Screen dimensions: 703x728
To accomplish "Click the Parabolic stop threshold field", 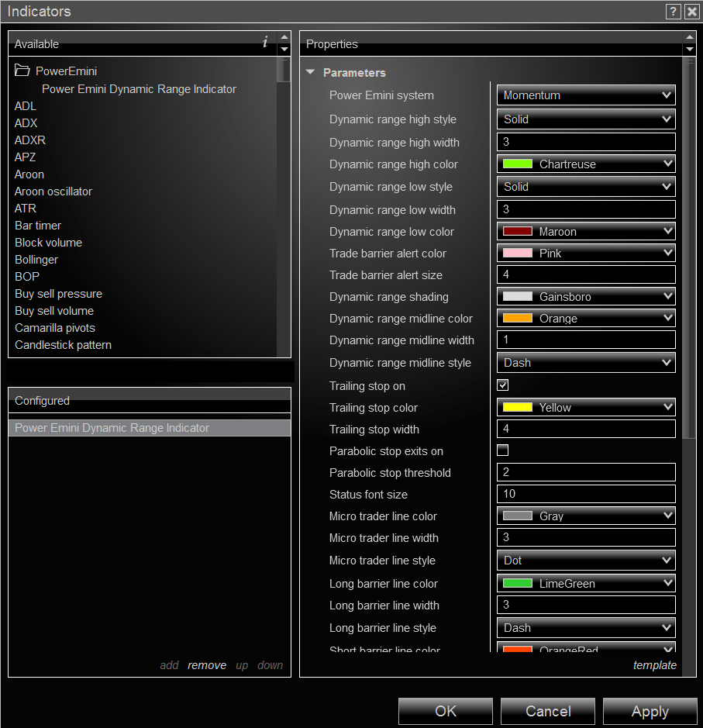I will pos(586,472).
